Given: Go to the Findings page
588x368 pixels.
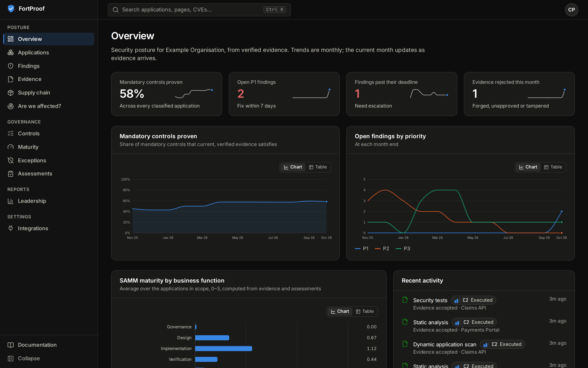Looking at the screenshot, I should (49, 66).
